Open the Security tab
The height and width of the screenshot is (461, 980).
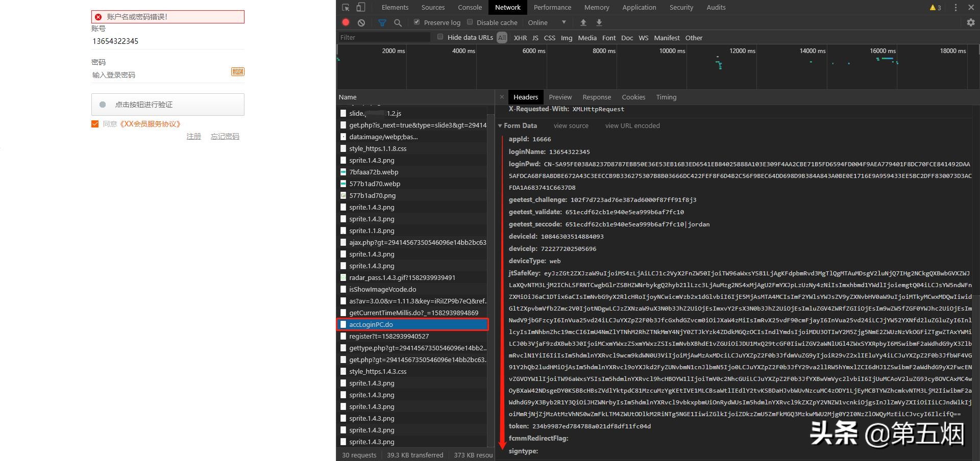click(681, 7)
